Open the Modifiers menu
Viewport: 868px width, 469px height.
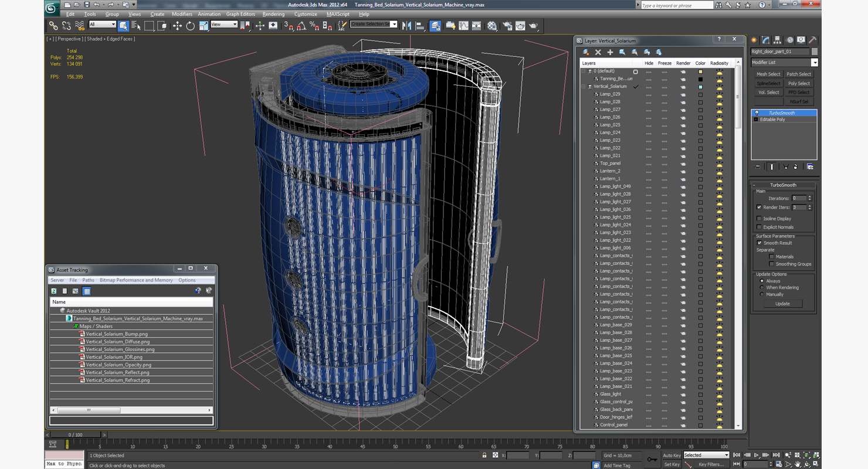182,14
